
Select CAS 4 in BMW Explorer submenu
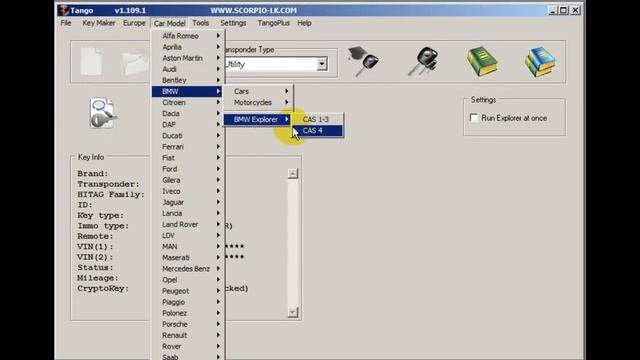click(317, 131)
